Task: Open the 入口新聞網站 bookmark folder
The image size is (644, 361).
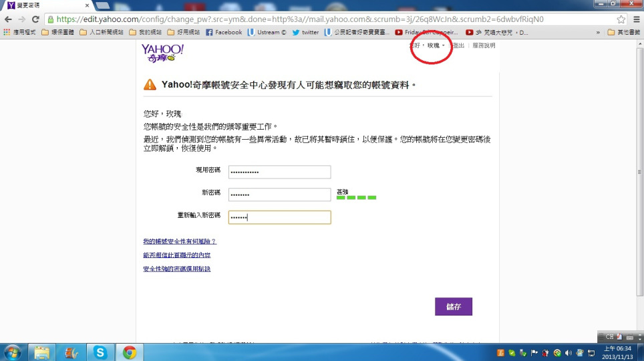Action: click(101, 32)
